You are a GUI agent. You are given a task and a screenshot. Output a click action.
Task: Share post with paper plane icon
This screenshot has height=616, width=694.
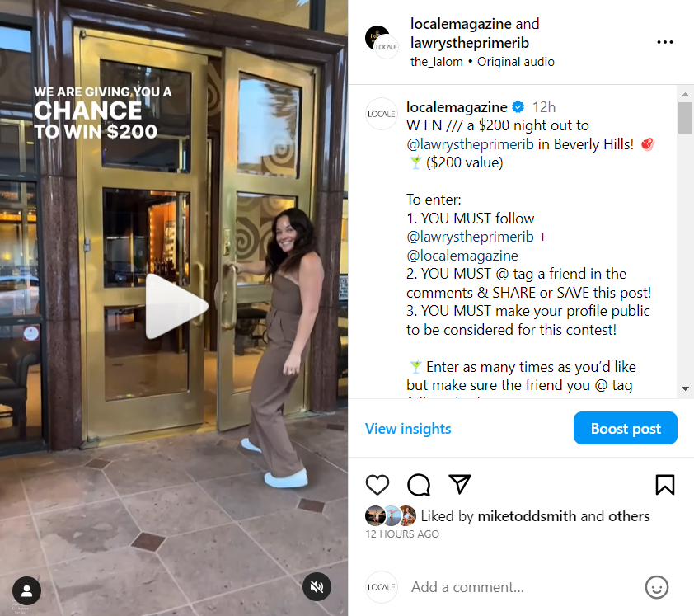click(459, 484)
